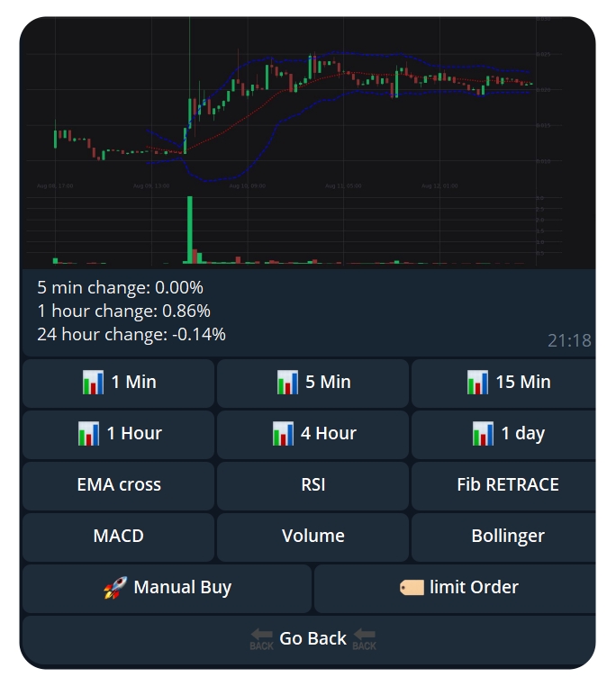Click the chart icon beside 5 Min
The width and height of the screenshot is (616, 686).
click(x=287, y=383)
